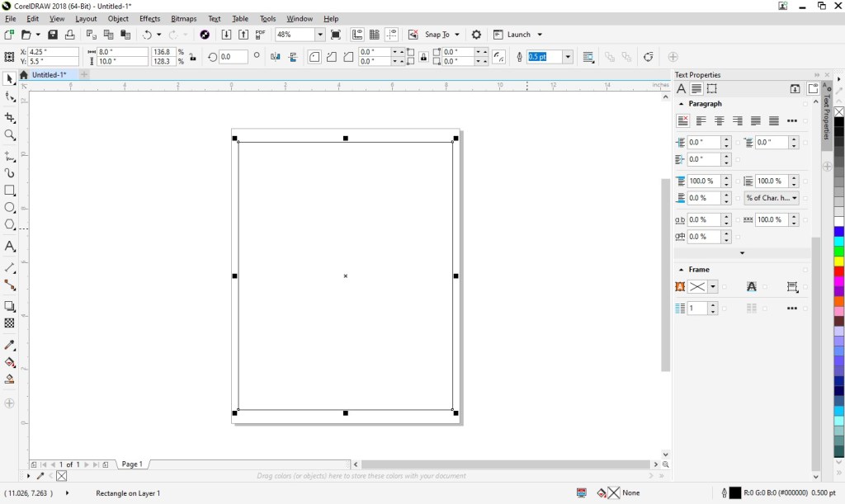Viewport: 845px width, 504px height.
Task: Select the Color Eyedropper tool
Action: coord(10,345)
